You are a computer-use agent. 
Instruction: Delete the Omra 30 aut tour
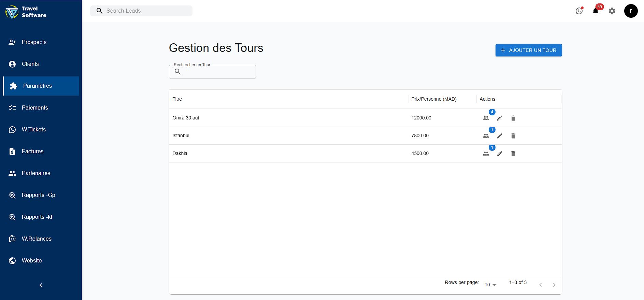(513, 118)
